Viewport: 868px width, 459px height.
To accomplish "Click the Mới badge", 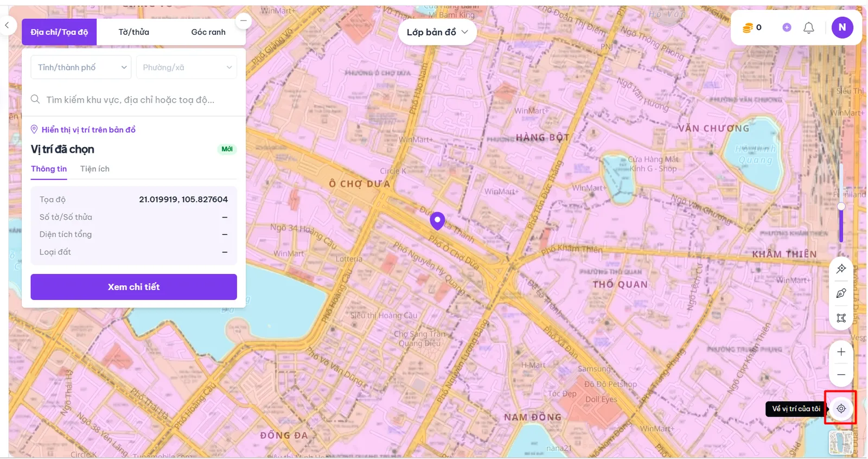I will point(227,149).
